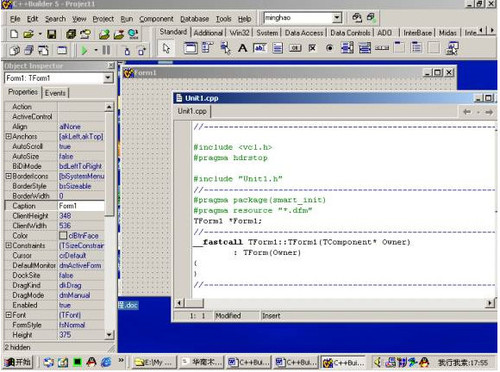This screenshot has height=372, width=500.
Task: Click the Windows Start button
Action: click(x=19, y=362)
